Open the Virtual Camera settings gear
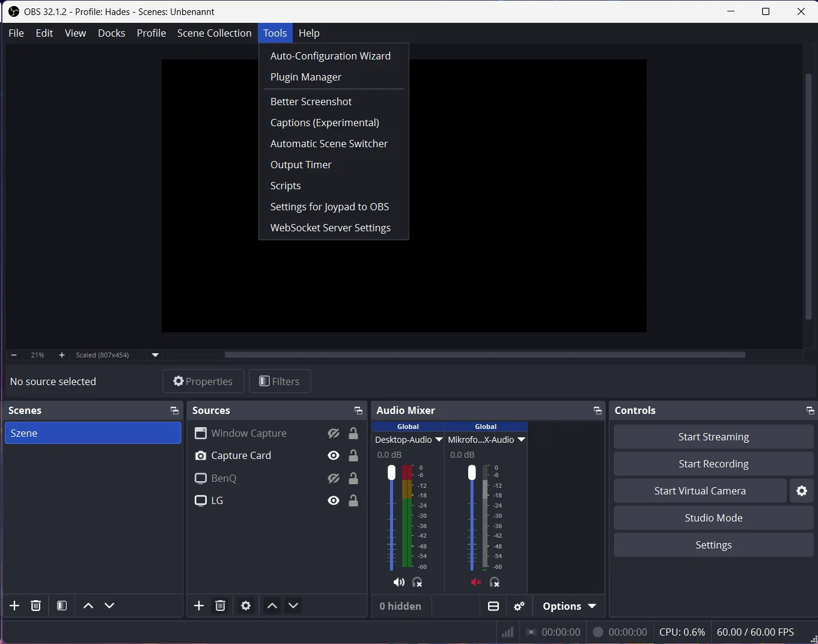Screen dimensions: 818x644 point(802,491)
